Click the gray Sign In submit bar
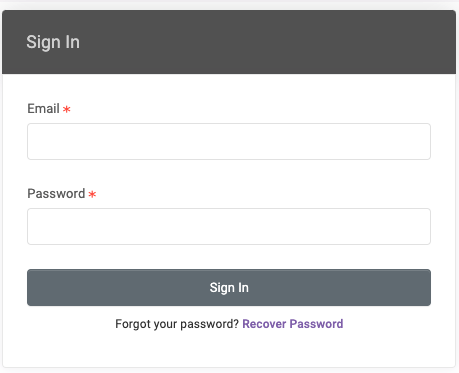The width and height of the screenshot is (459, 373). pyautogui.click(x=229, y=287)
